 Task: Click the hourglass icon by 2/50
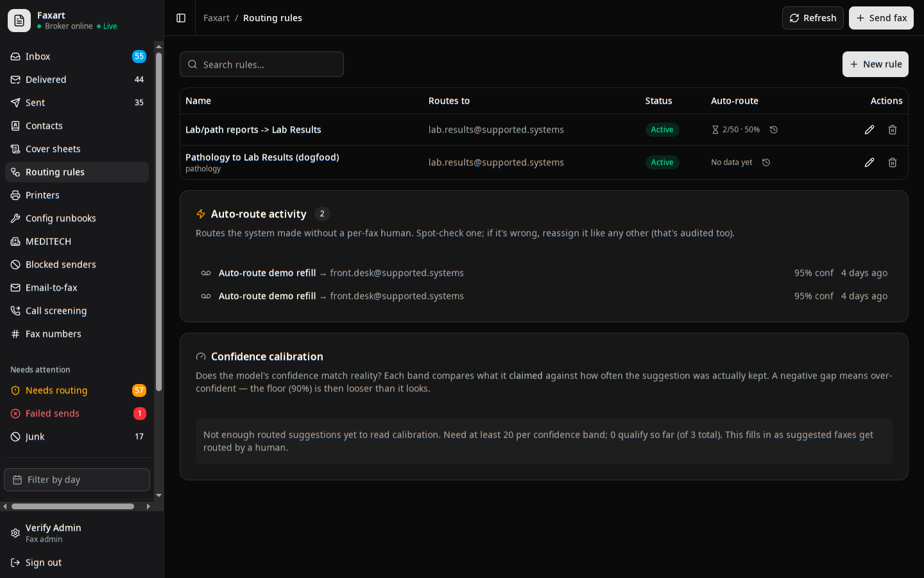(x=715, y=130)
